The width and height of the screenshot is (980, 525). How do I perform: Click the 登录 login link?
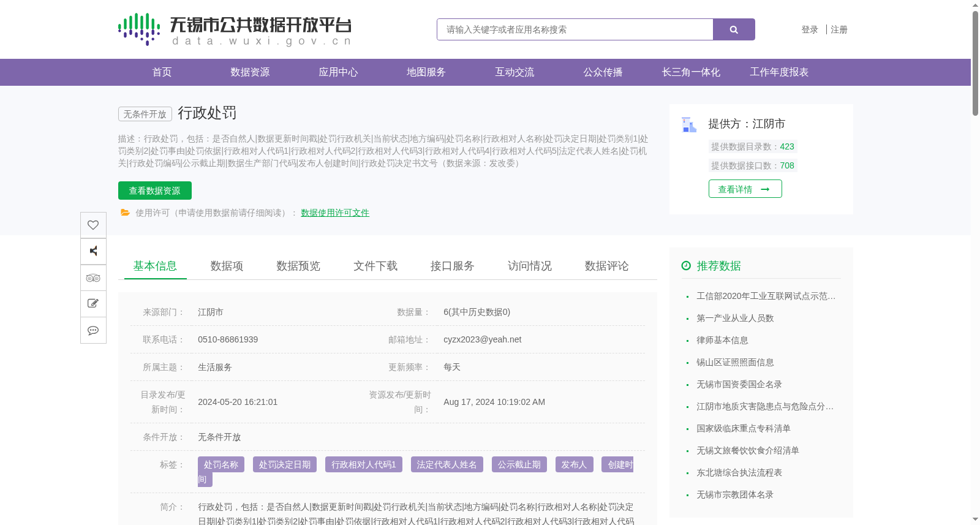coord(810,29)
